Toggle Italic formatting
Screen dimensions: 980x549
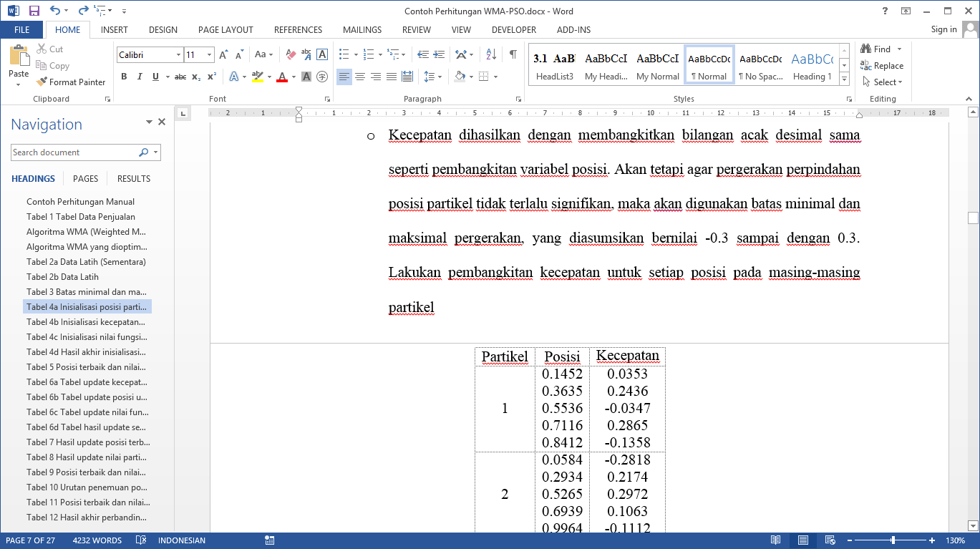[x=140, y=77]
